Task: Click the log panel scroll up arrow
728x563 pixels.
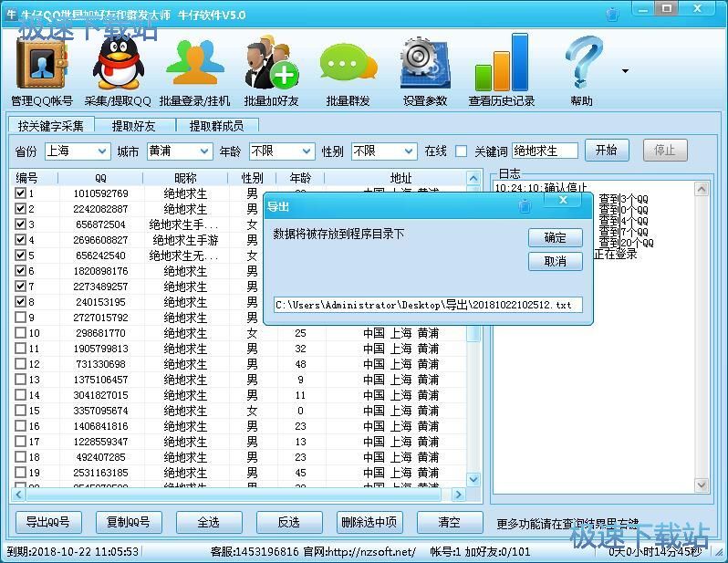Action: [701, 189]
